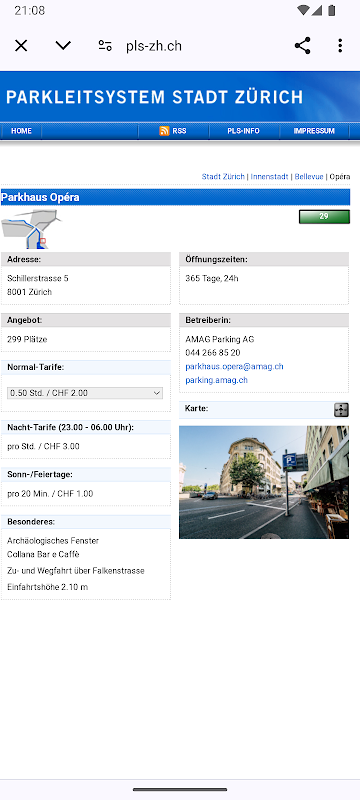Expand the downward chevron next to close
The image size is (360, 800).
pyautogui.click(x=63, y=46)
